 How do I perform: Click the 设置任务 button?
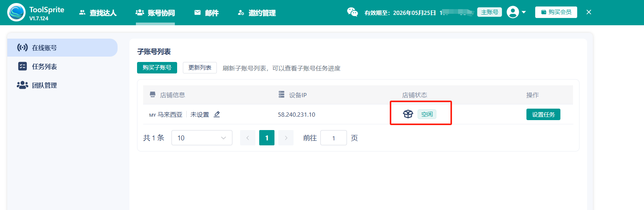(x=543, y=114)
